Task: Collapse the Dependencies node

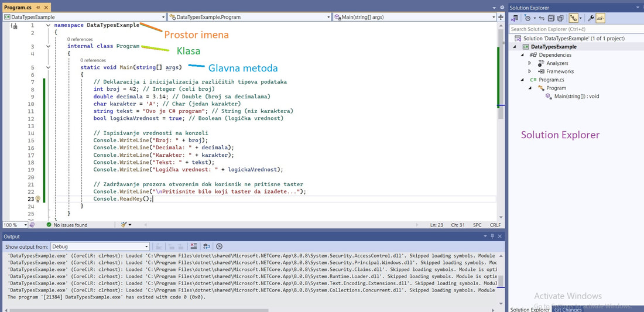Action: click(x=523, y=55)
